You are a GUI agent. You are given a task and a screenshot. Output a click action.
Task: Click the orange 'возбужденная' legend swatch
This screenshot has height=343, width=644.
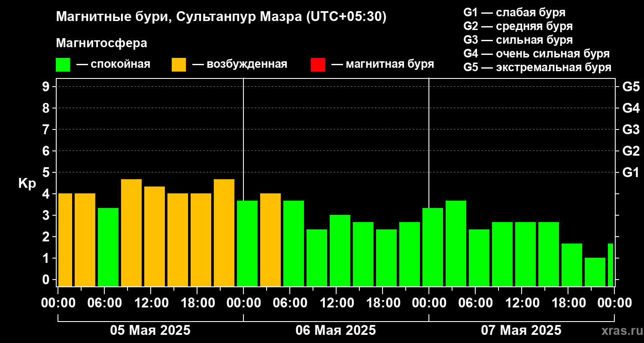tap(179, 65)
